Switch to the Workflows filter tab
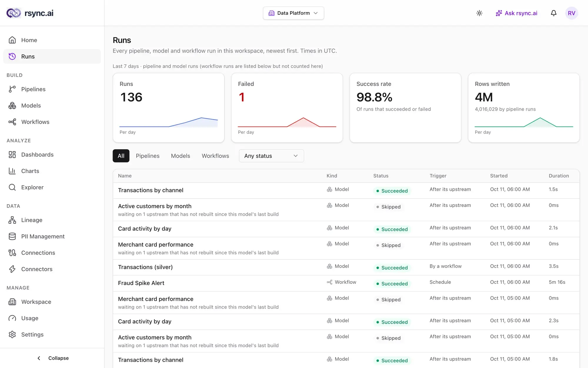This screenshot has width=588, height=368. coord(215,156)
